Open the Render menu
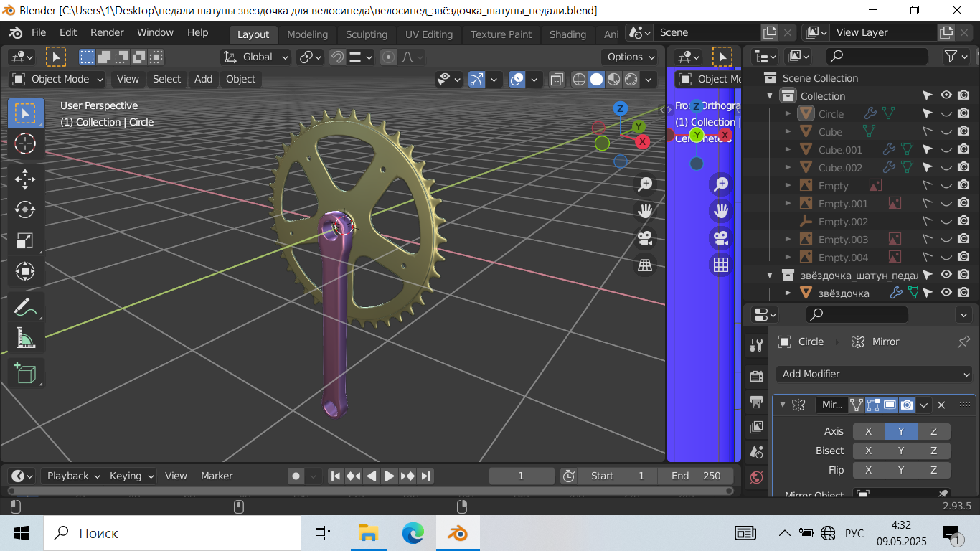The width and height of the screenshot is (980, 551). pyautogui.click(x=107, y=33)
